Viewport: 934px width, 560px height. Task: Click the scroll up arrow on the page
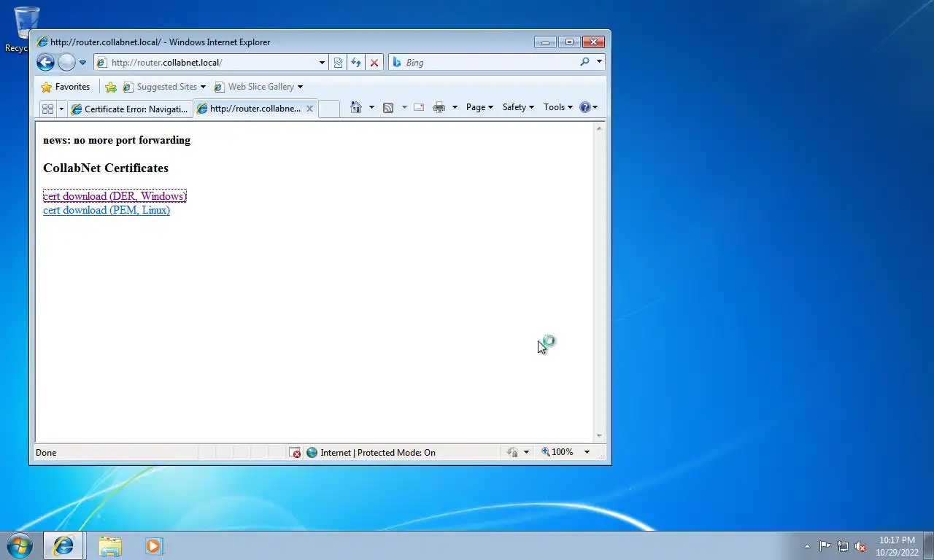(600, 128)
